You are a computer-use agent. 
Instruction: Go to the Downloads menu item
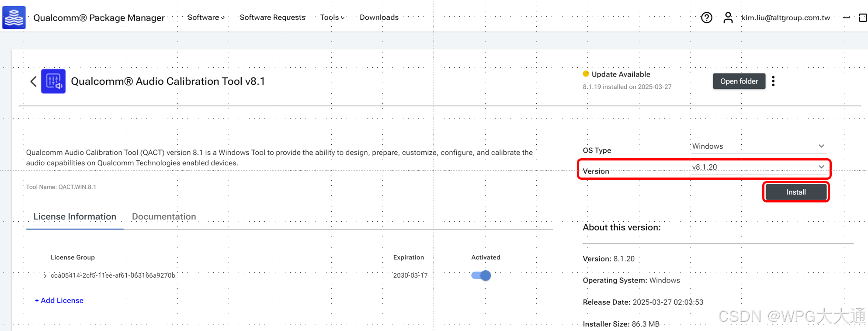coord(379,17)
